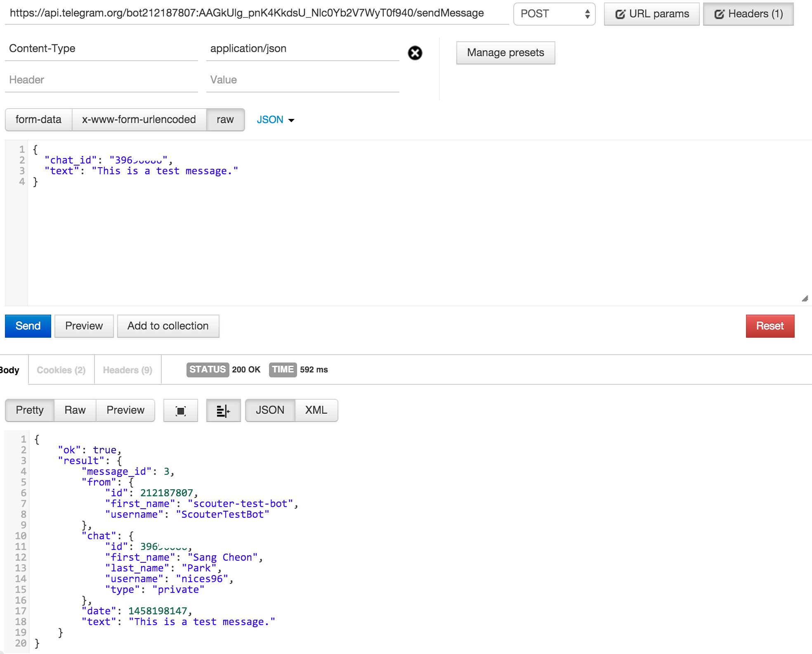Click Add to collection

point(168,326)
